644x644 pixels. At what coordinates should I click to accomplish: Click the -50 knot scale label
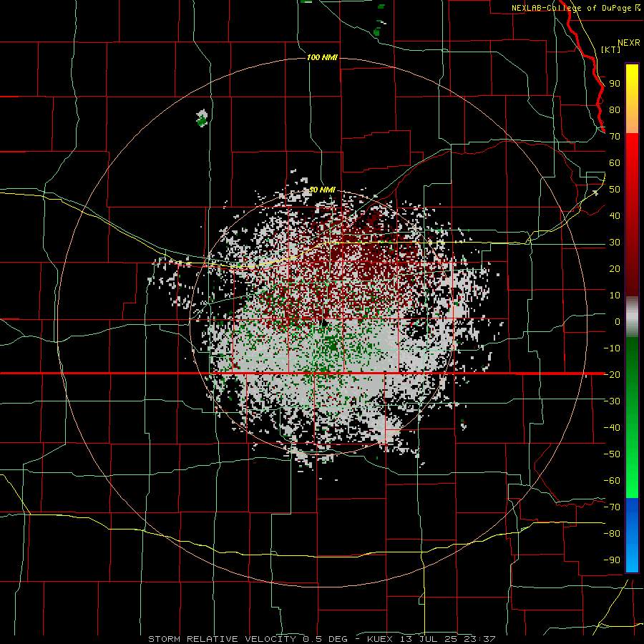pyautogui.click(x=612, y=454)
